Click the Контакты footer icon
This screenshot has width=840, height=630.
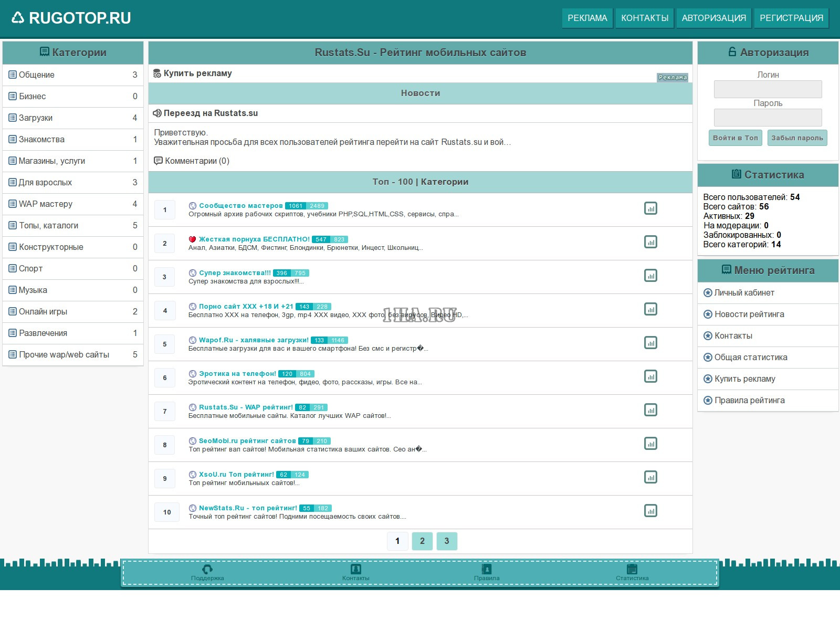click(355, 570)
